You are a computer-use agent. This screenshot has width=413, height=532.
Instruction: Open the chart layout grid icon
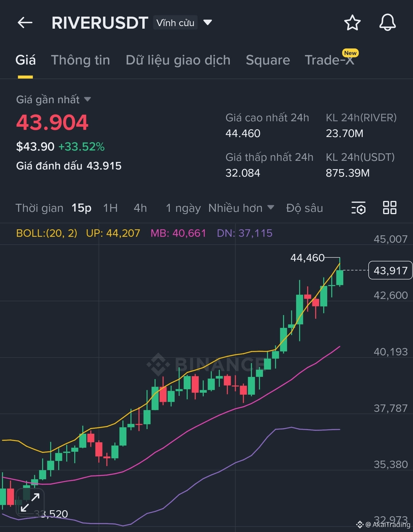390,208
